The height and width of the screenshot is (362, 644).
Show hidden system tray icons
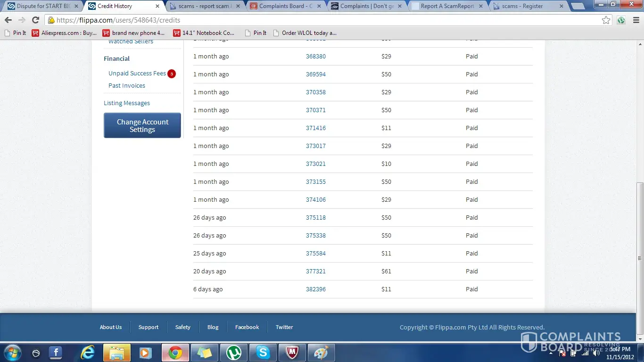click(x=551, y=354)
